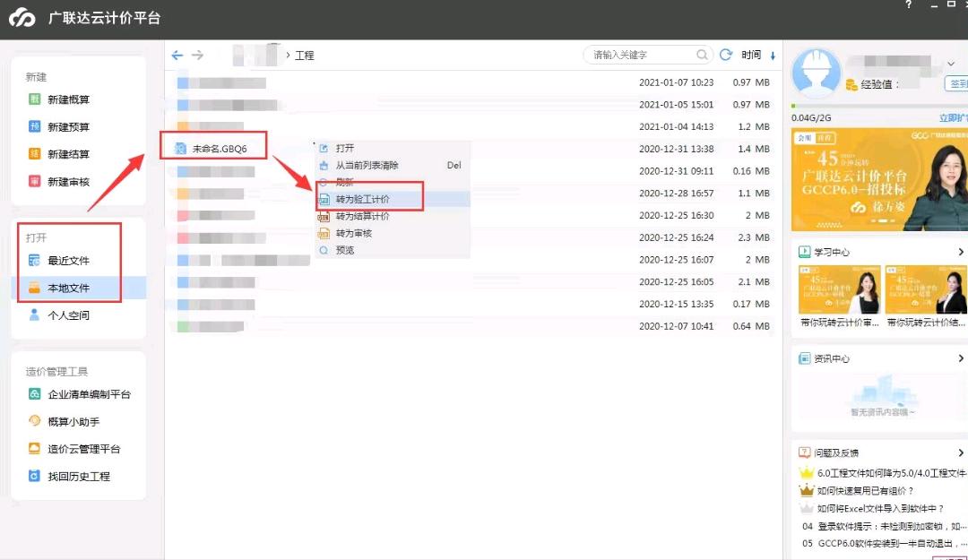Click the 新建概算 icon

pyautogui.click(x=35, y=99)
